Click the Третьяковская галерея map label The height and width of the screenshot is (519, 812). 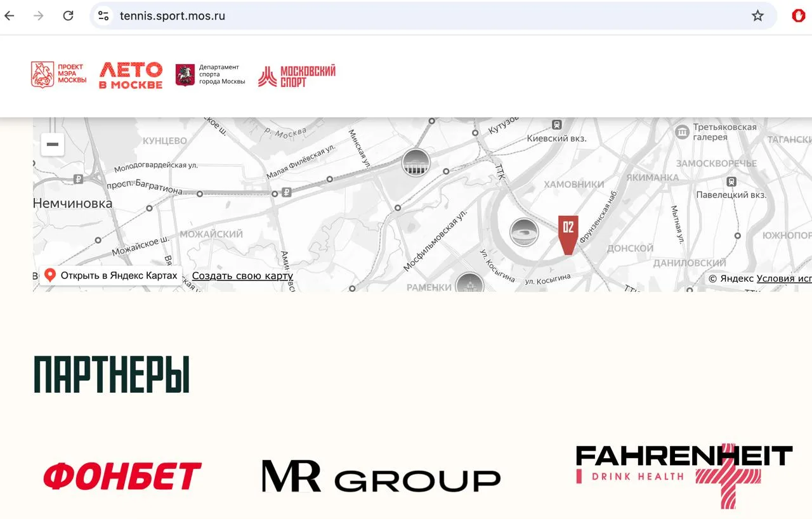point(725,132)
